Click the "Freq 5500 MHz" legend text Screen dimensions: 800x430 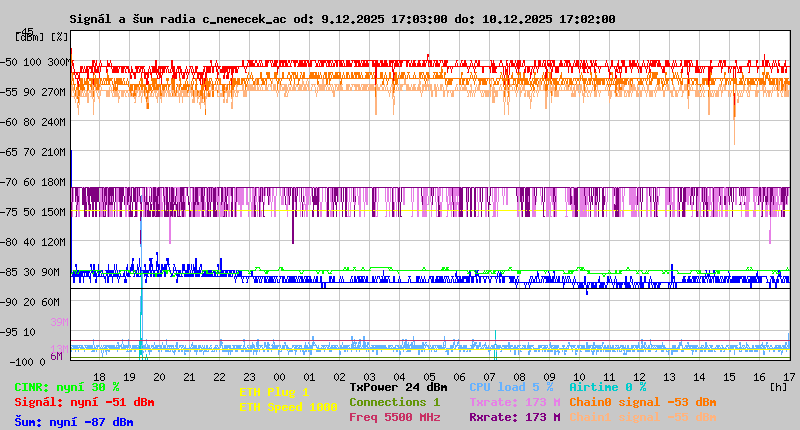tap(394, 417)
